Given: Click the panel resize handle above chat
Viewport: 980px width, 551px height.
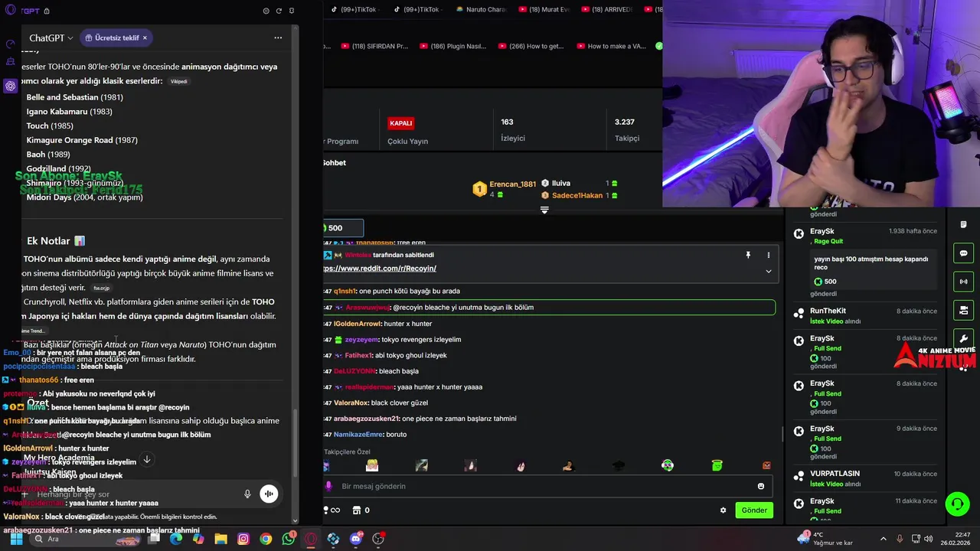Looking at the screenshot, I should coord(544,210).
